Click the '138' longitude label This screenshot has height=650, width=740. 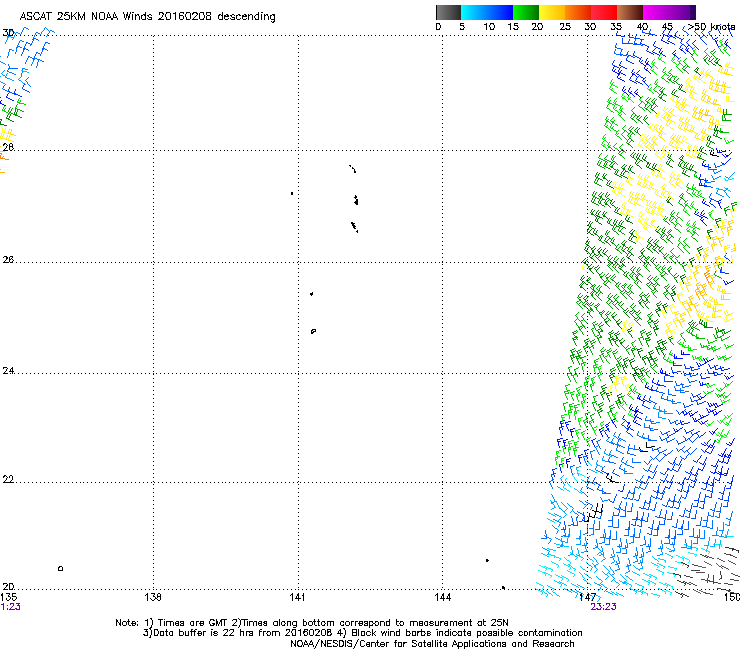coord(153,597)
